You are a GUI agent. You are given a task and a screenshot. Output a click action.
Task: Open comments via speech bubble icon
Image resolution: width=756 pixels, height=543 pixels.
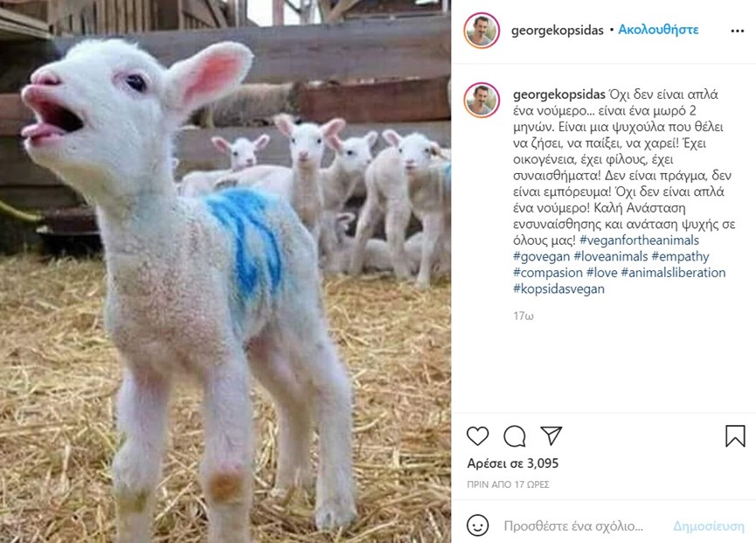(x=515, y=436)
